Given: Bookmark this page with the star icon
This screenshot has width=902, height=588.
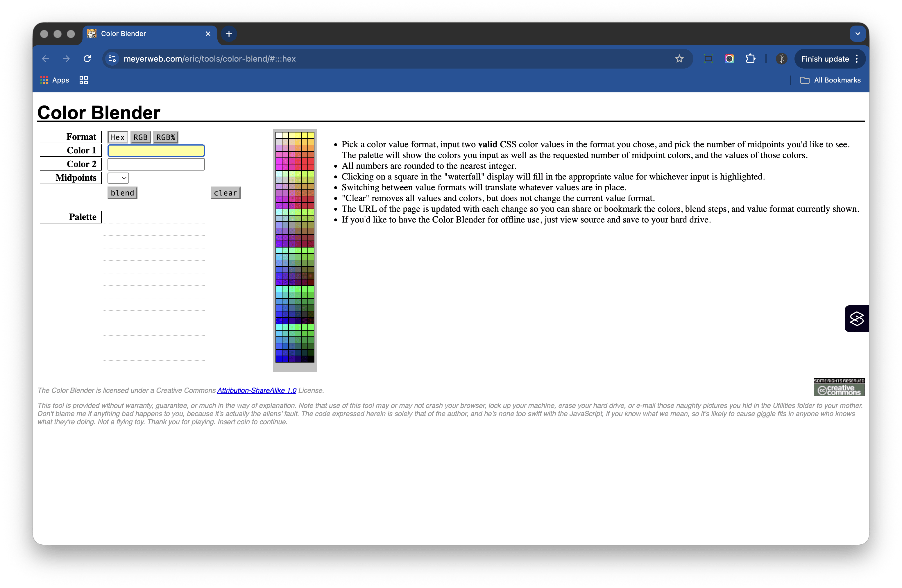Looking at the screenshot, I should [x=679, y=59].
